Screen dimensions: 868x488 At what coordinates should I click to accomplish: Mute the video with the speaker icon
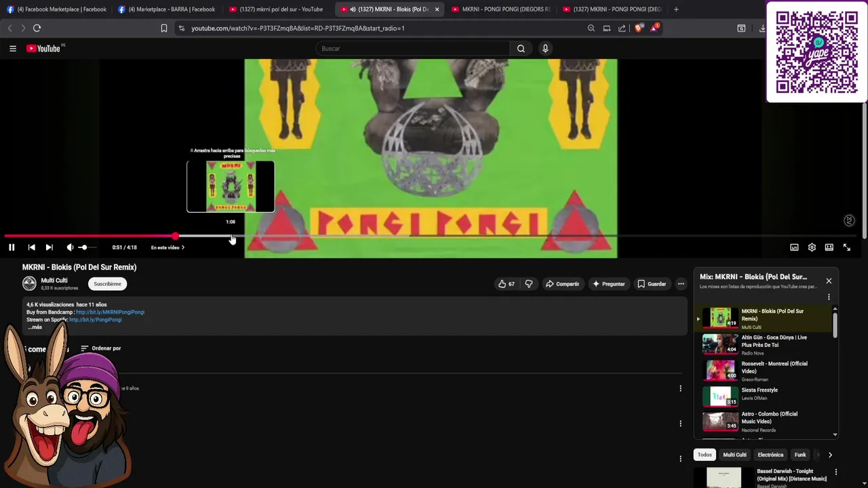69,247
